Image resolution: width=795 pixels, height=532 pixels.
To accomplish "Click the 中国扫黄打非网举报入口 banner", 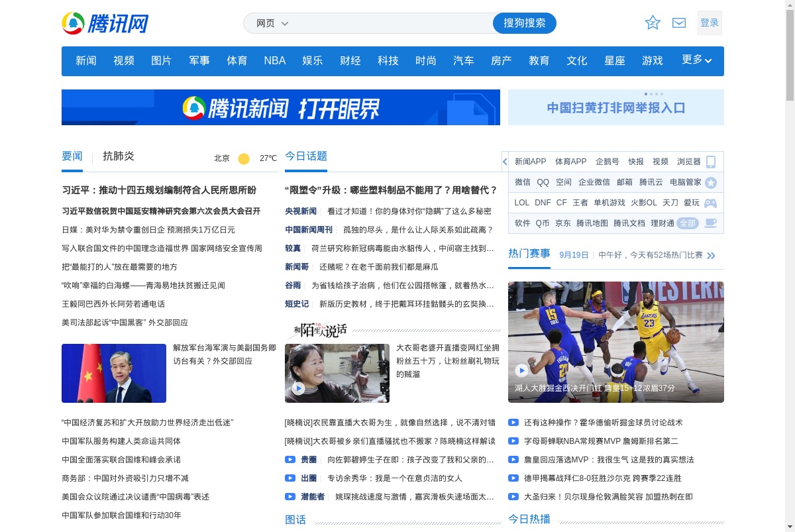I will pos(616,107).
